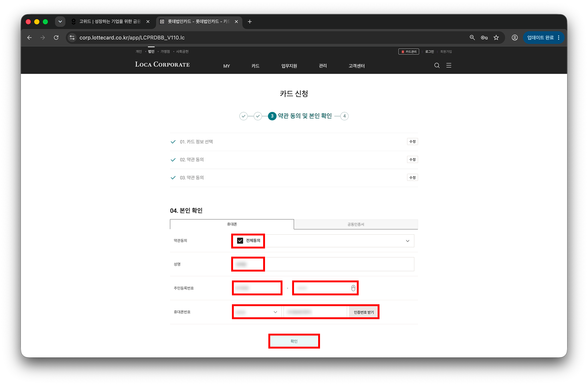Click the 휴대폰번호 phone number field

[315, 312]
